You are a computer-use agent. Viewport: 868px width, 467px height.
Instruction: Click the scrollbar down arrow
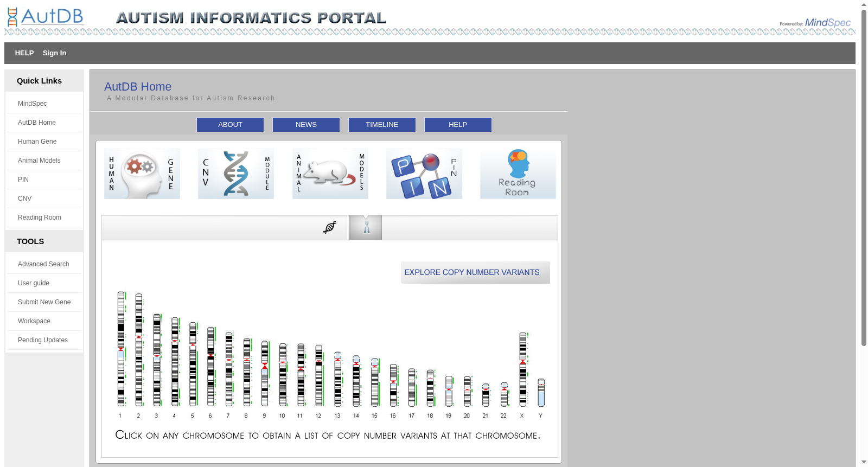pyautogui.click(x=864, y=462)
